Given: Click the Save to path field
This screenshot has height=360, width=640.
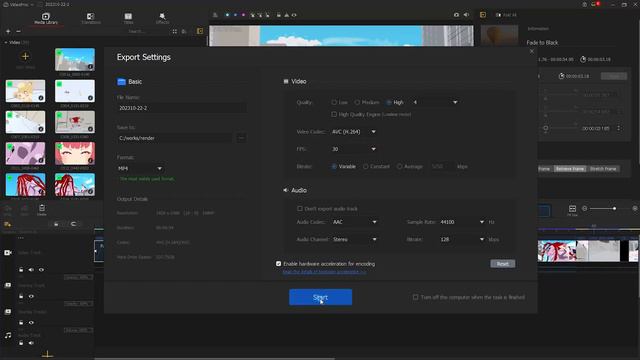Looking at the screenshot, I should point(175,138).
